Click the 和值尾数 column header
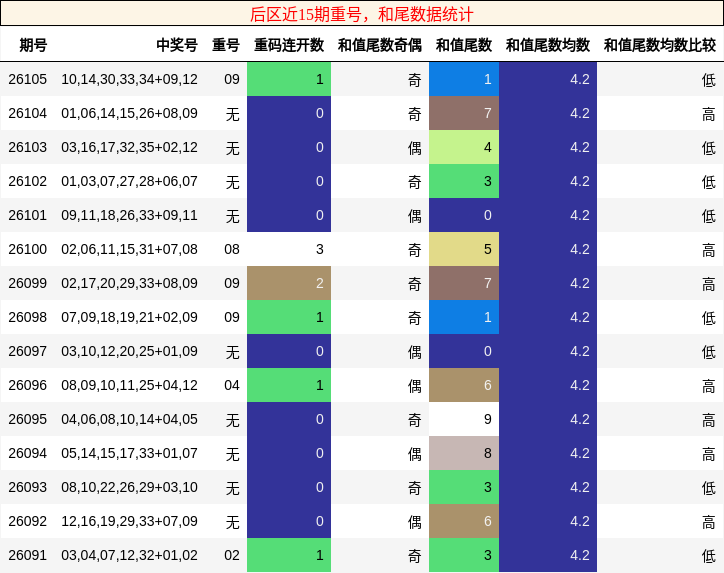This screenshot has width=724, height=573. point(464,45)
